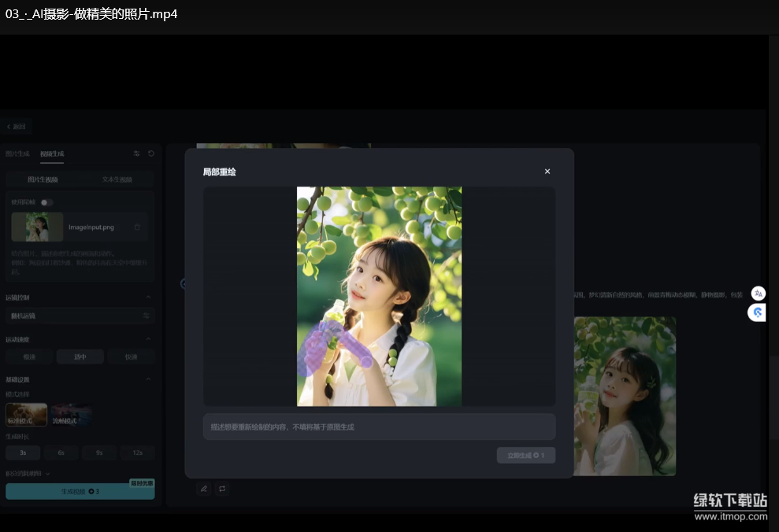Click the pencil edit icon below the dialog

(x=204, y=489)
